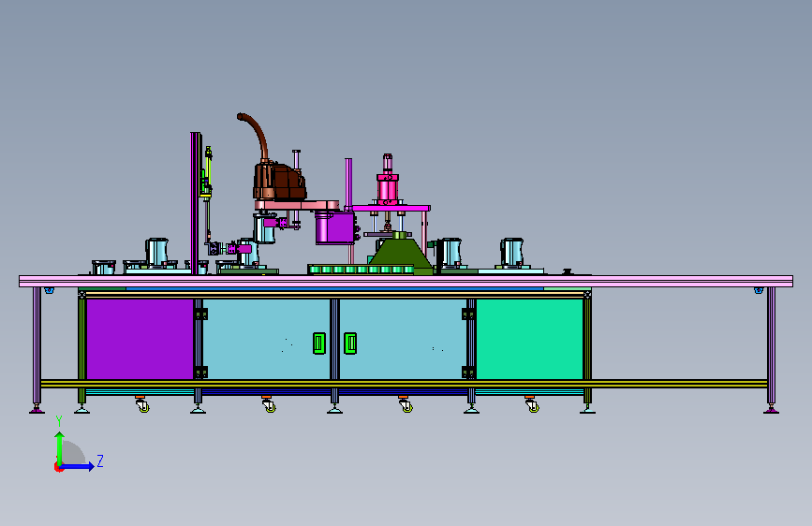
Task: Select the dark green cone-shaped fixture base
Action: tap(399, 253)
